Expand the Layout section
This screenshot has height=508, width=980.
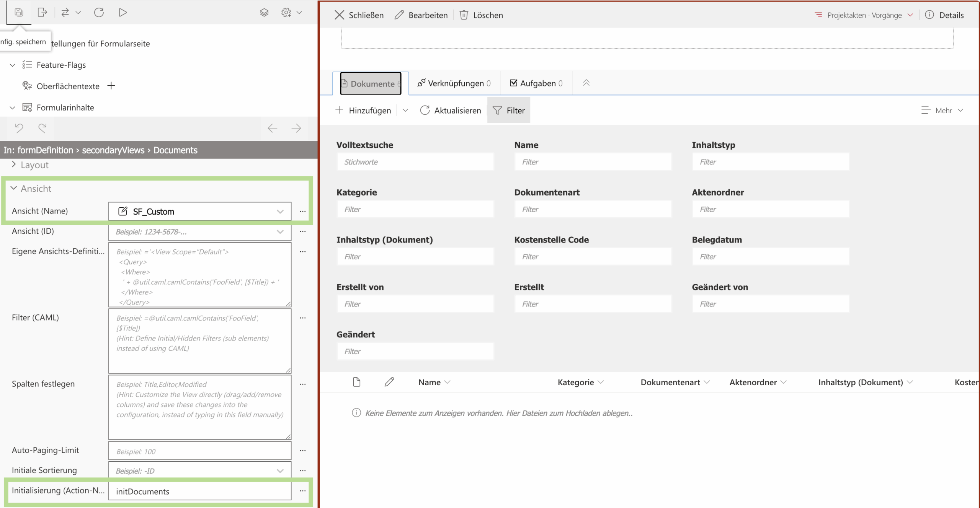tap(14, 164)
